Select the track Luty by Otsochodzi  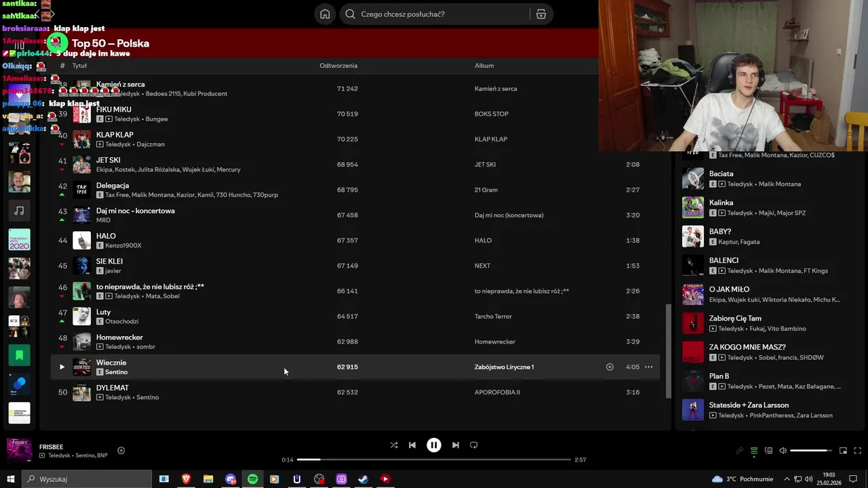355,317
